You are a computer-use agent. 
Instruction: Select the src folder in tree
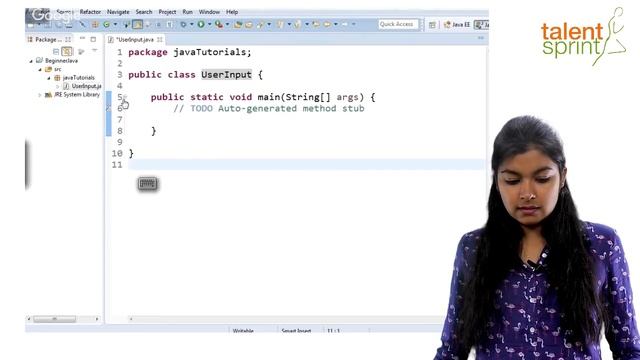tap(58, 69)
